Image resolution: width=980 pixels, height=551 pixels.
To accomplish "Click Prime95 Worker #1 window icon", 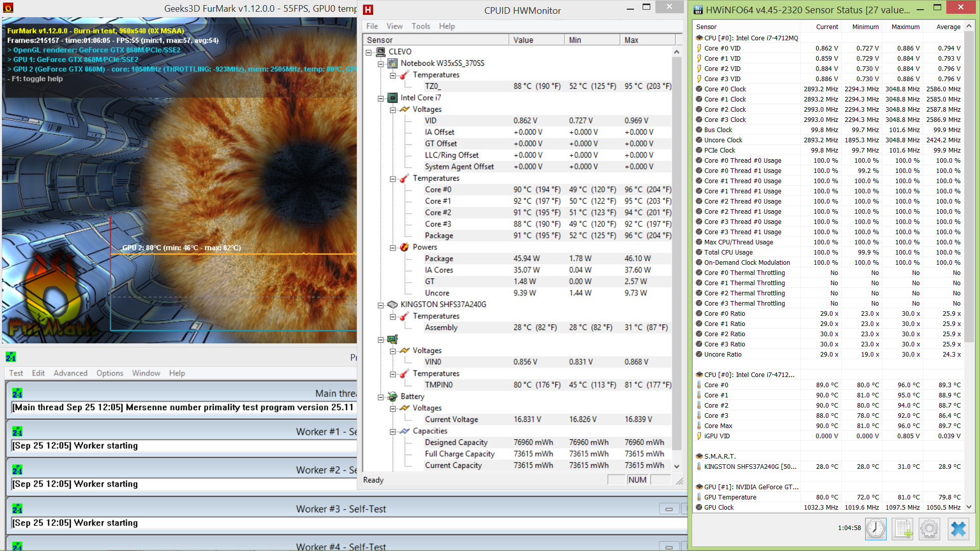I will tap(17, 432).
